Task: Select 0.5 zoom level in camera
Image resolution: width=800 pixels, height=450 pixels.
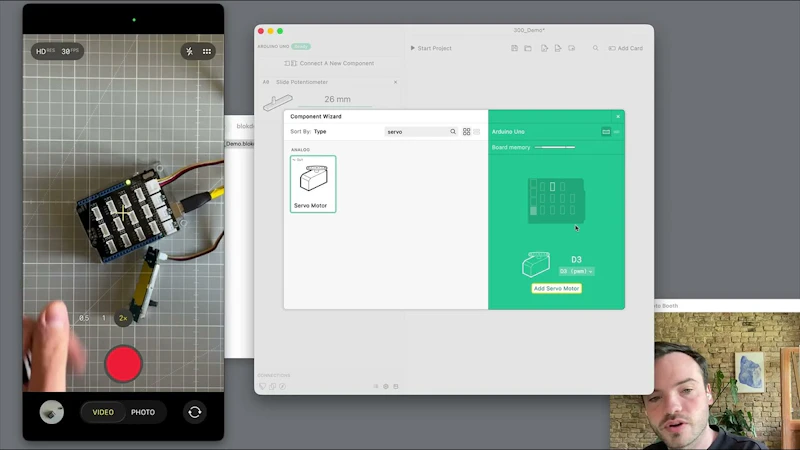Action: pyautogui.click(x=84, y=318)
